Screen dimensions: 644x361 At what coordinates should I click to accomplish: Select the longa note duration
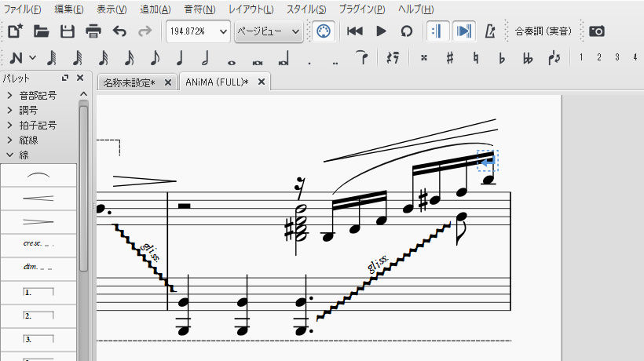click(x=284, y=58)
